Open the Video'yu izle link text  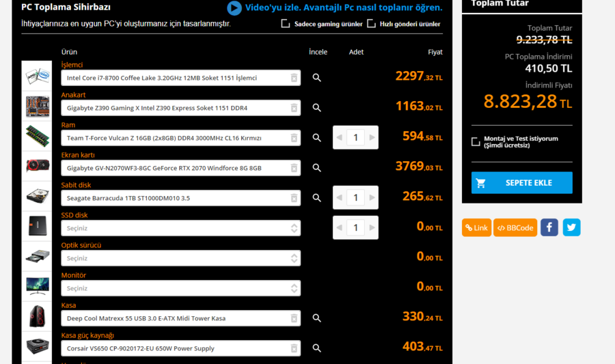click(x=344, y=8)
